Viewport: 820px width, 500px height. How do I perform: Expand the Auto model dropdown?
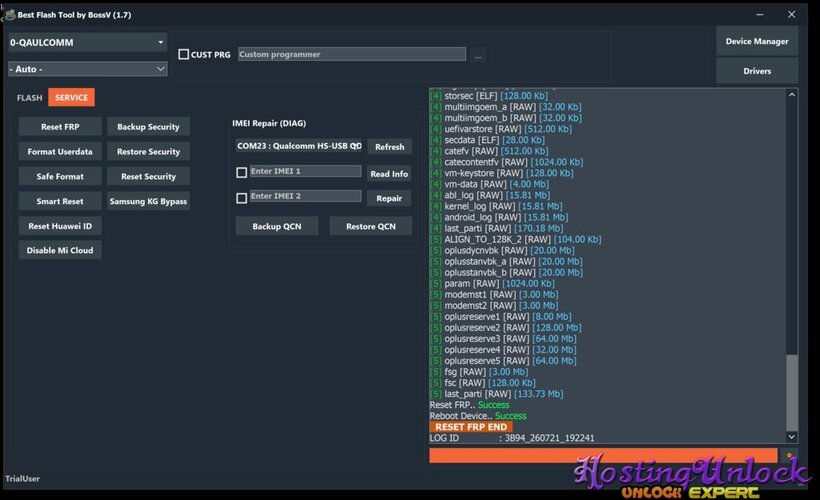[87, 69]
